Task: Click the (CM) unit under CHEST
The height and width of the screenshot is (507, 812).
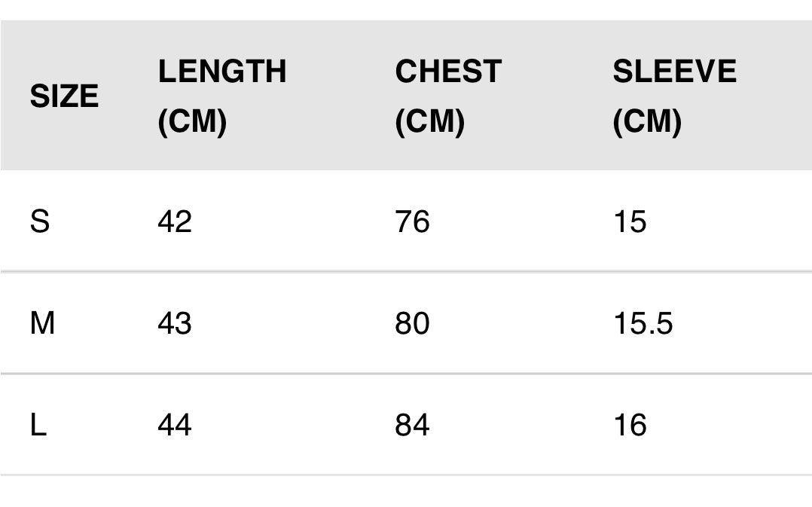Action: [x=429, y=121]
